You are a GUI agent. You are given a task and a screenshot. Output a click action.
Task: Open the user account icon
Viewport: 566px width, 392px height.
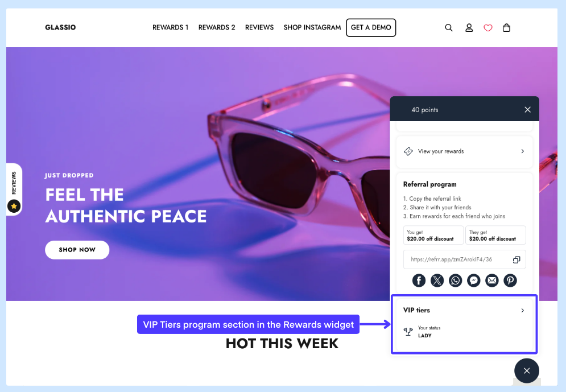(x=469, y=28)
